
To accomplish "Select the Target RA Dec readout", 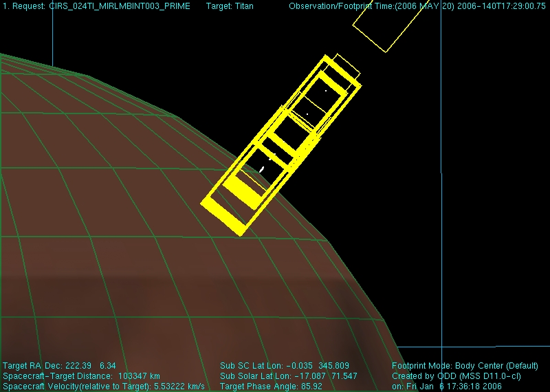I will pos(59,366).
